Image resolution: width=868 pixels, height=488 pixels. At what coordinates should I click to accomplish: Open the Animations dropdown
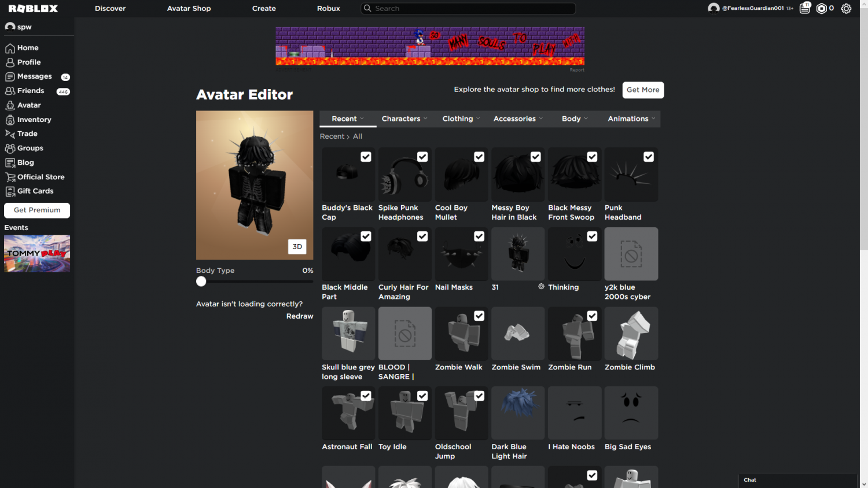(x=631, y=119)
